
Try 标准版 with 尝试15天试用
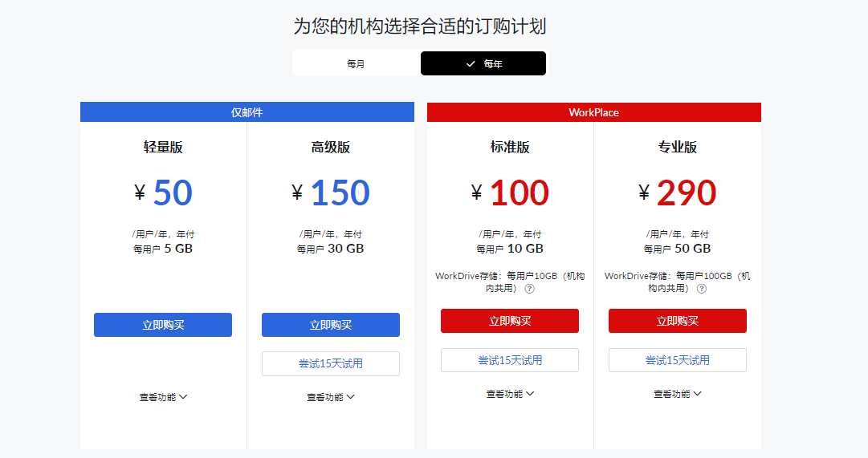coord(510,360)
